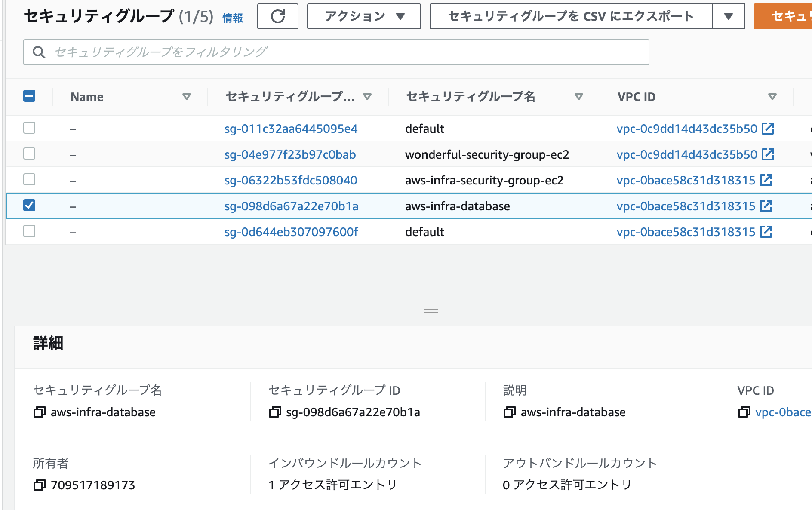812x510 pixels.
Task: Click the magnifier icon in the filter field
Action: (39, 52)
